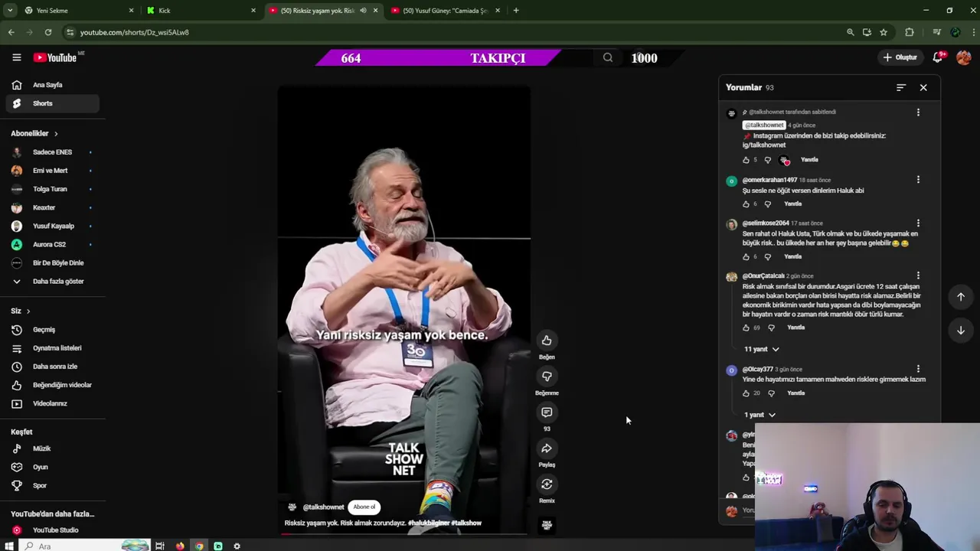
Task: Like the pinned @talkshownet comment
Action: click(746, 160)
